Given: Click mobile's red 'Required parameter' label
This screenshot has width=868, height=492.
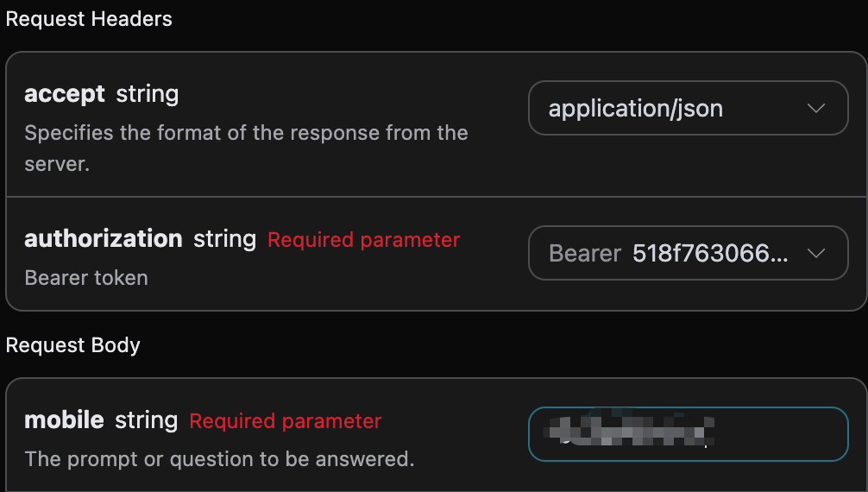Looking at the screenshot, I should pyautogui.click(x=286, y=421).
